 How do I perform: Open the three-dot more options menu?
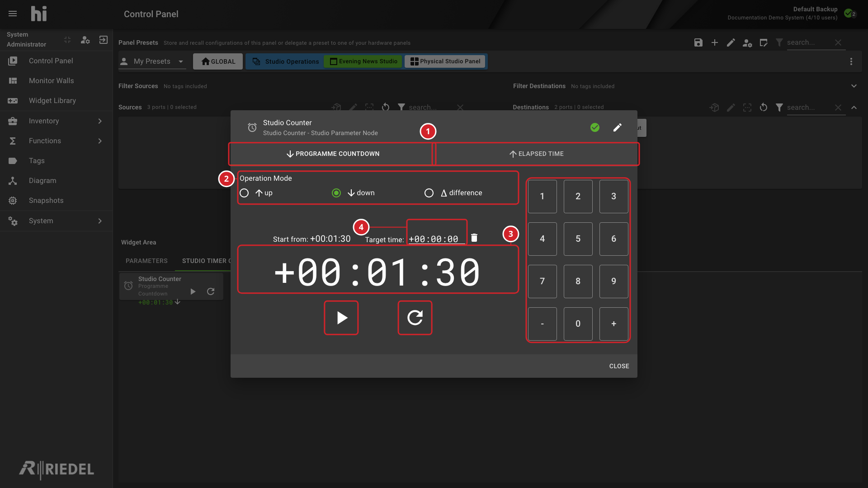click(x=851, y=61)
